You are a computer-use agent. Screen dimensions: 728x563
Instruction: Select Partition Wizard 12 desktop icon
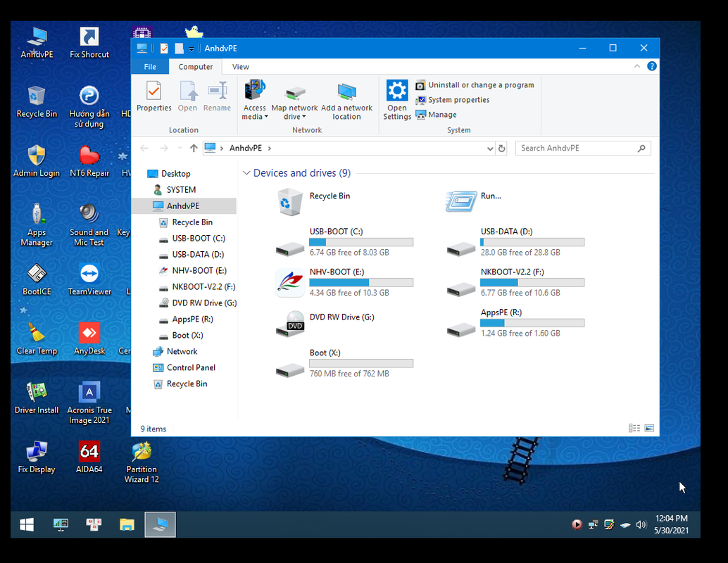(x=142, y=463)
